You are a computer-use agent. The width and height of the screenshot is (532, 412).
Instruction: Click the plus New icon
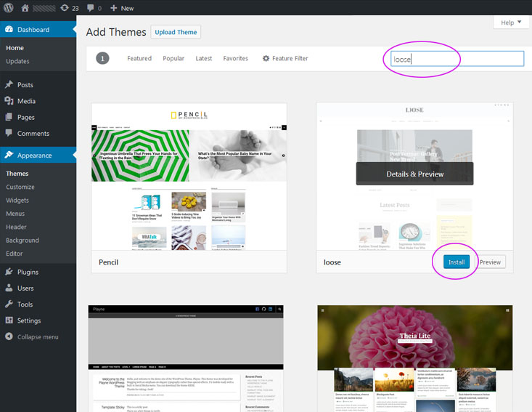[114, 8]
